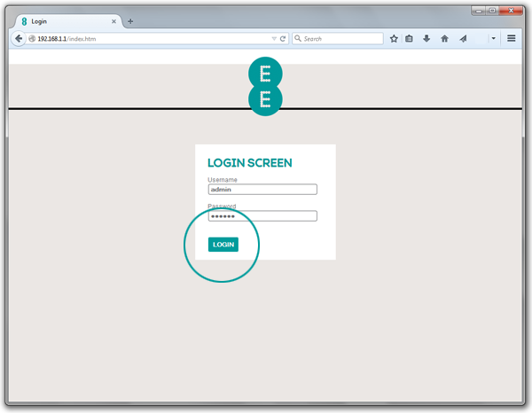532x413 pixels.
Task: Click the paper plane share icon
Action: coord(463,39)
